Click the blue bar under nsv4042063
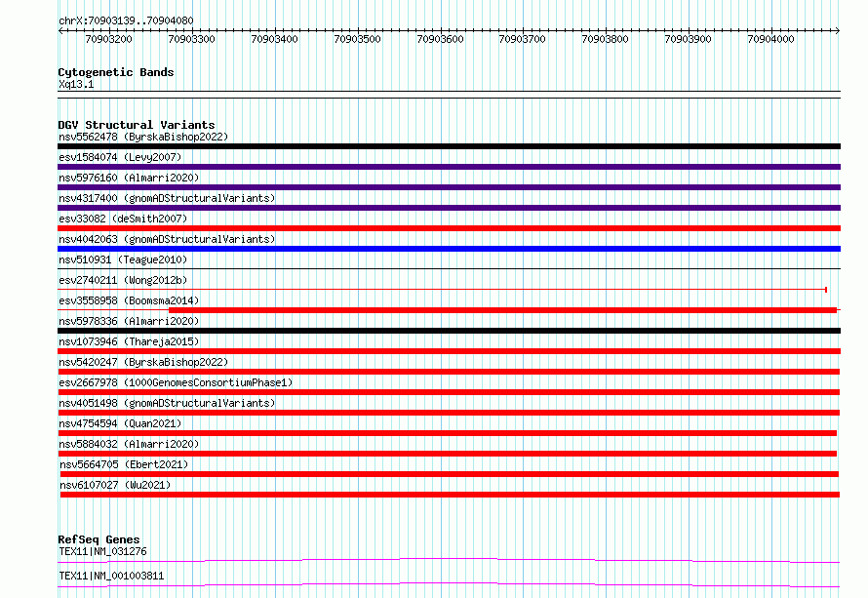The image size is (868, 598). tap(449, 249)
